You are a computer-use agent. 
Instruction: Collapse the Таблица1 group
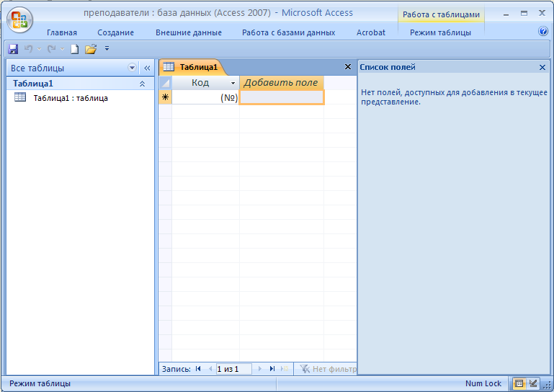142,84
